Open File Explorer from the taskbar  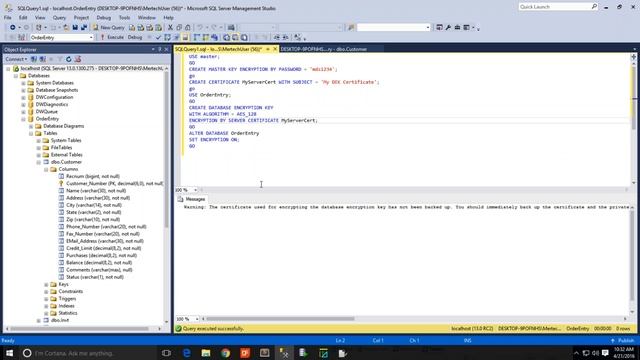206,353
